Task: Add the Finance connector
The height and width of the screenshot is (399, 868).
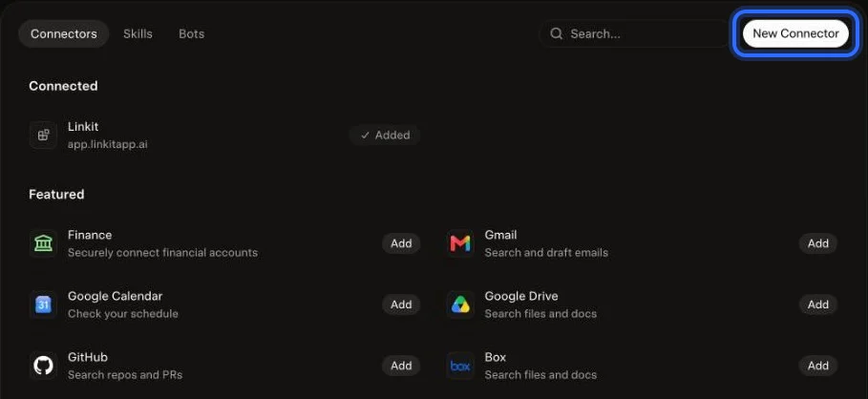Action: pyautogui.click(x=401, y=243)
